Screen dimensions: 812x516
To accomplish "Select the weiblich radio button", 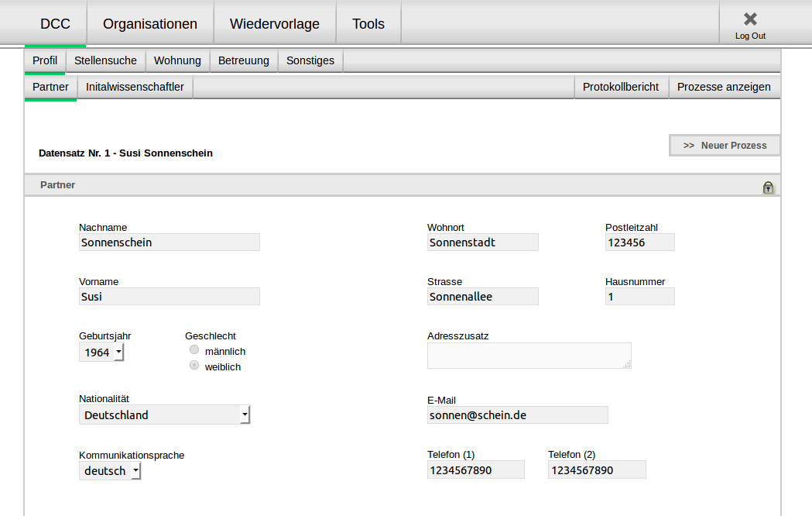I will pos(194,366).
